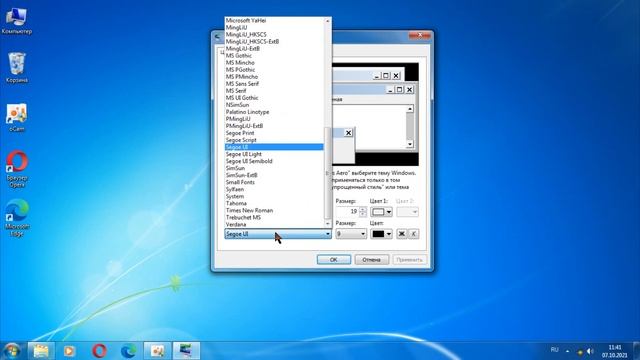
Task: Open the Opera browser desktop shortcut
Action: (17, 169)
